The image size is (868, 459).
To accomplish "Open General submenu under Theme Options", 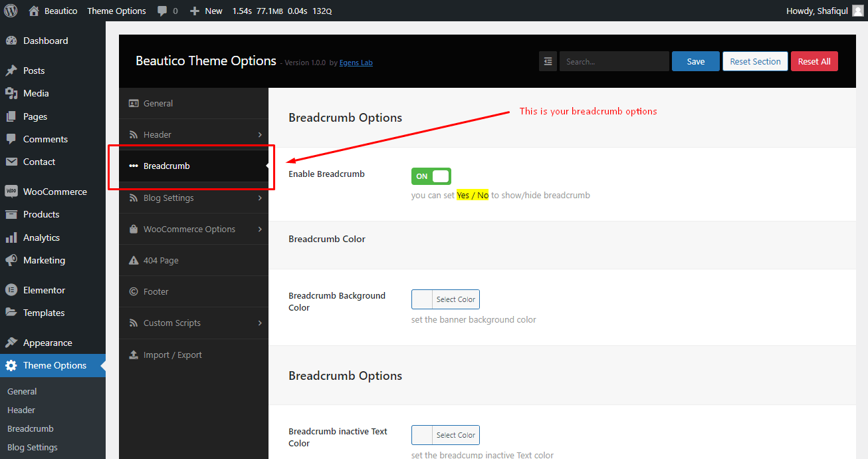I will click(22, 391).
